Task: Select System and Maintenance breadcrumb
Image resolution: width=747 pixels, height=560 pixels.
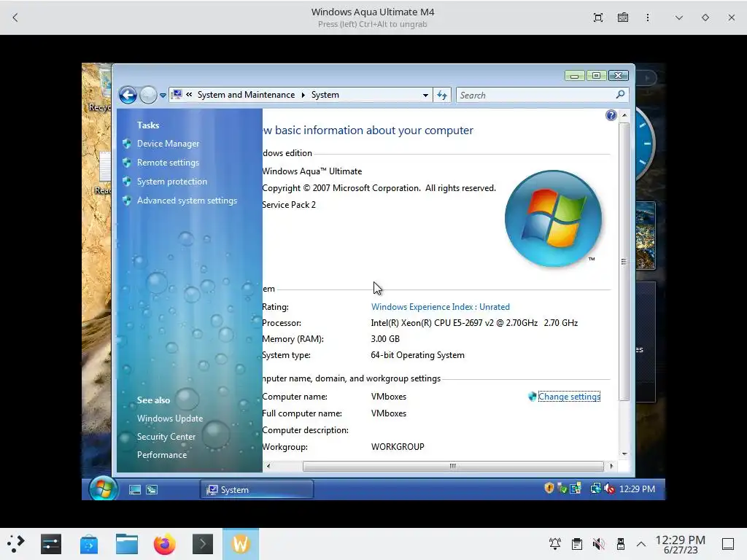Action: pos(246,95)
